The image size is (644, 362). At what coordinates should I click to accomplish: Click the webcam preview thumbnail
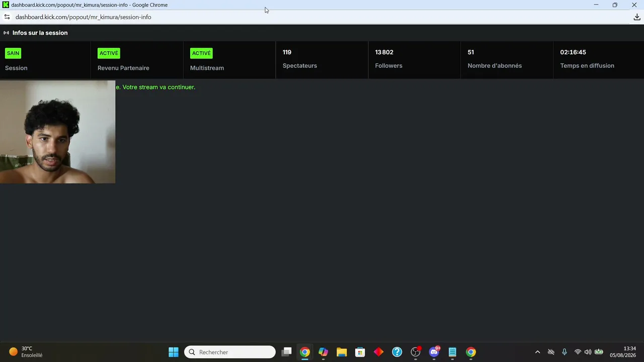57,132
